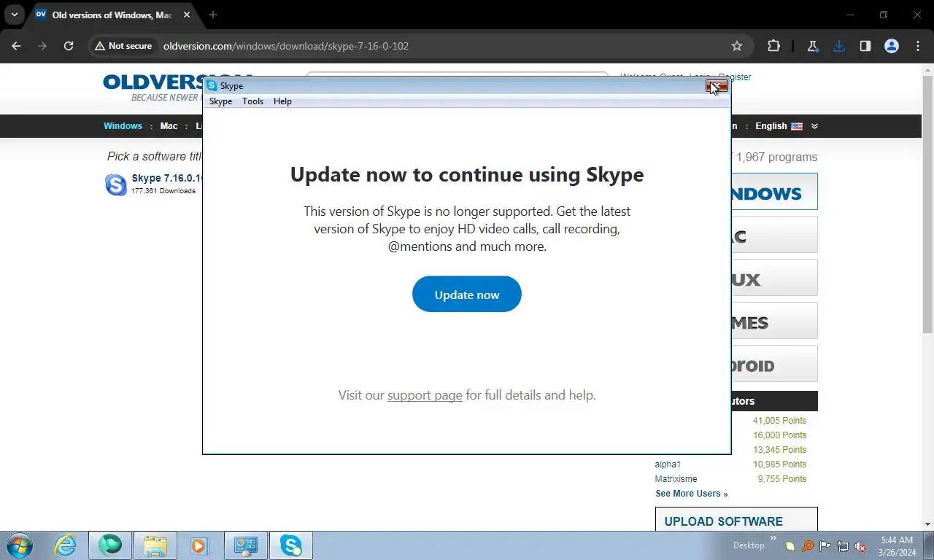The width and height of the screenshot is (934, 560).
Task: Open Windows Media Player from taskbar
Action: pos(198,545)
